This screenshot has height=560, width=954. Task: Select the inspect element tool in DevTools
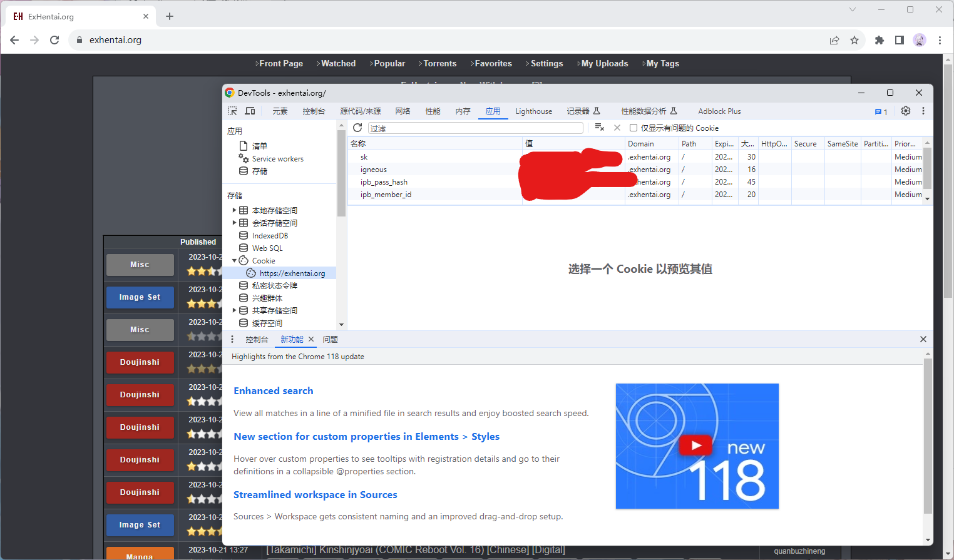click(232, 111)
